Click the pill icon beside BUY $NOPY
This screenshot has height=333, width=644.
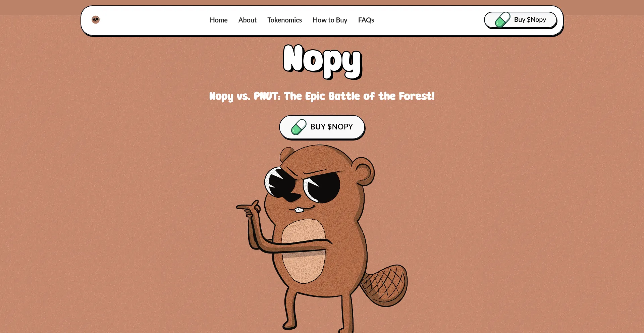[x=299, y=127]
